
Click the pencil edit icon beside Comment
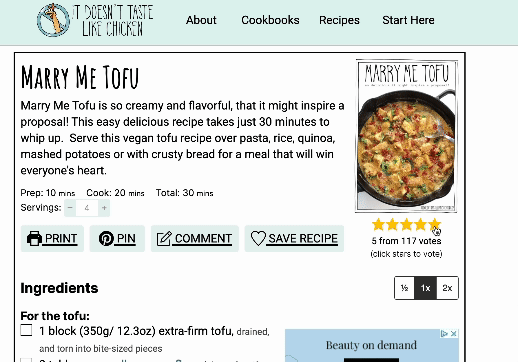[x=164, y=239]
